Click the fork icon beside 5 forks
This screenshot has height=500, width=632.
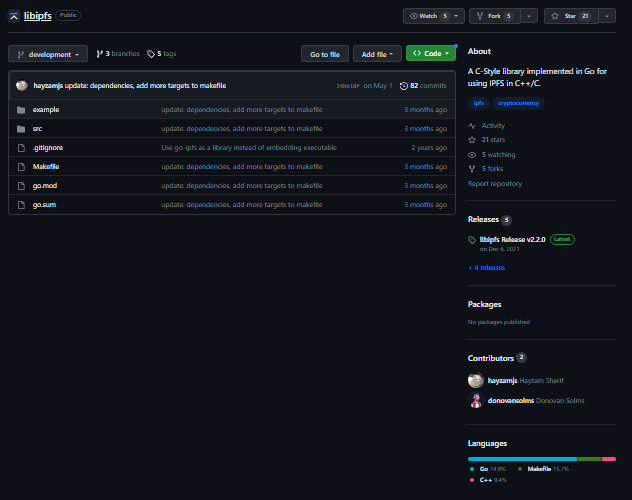pyautogui.click(x=472, y=169)
